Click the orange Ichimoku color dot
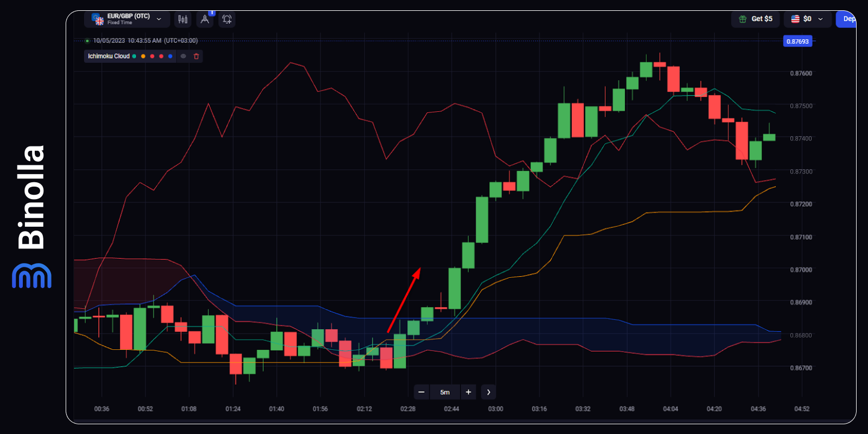This screenshot has width=868, height=434. (x=143, y=56)
